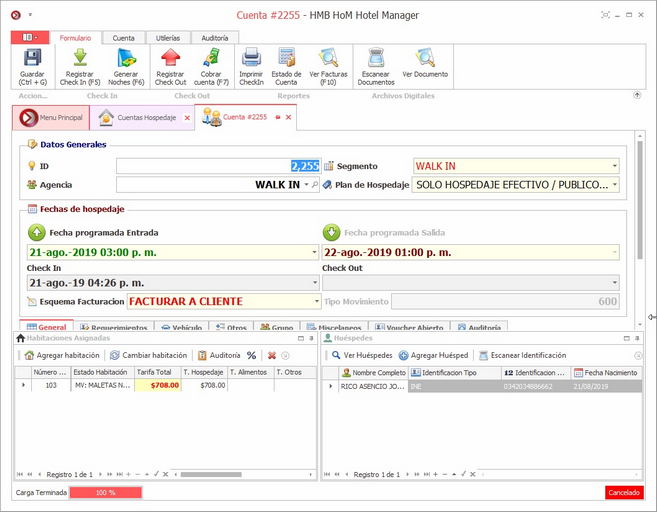Click Agregar Huésped button
This screenshot has height=512, width=657.
point(433,355)
